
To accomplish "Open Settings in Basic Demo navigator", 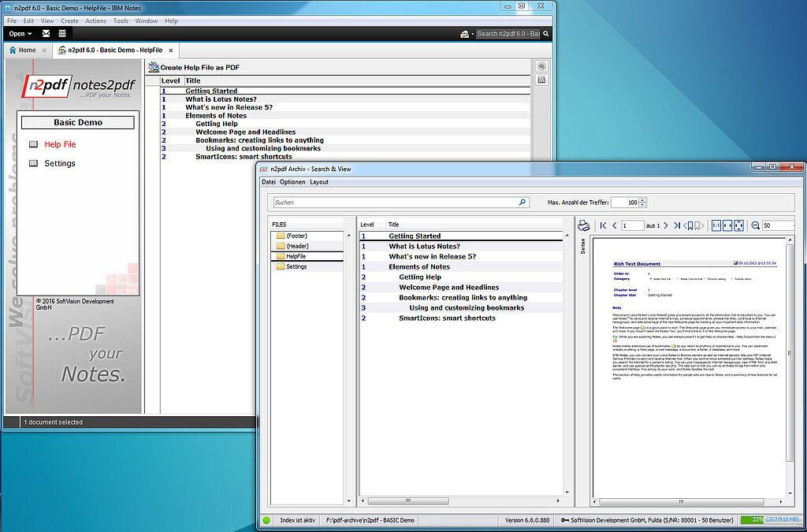I will [x=60, y=163].
